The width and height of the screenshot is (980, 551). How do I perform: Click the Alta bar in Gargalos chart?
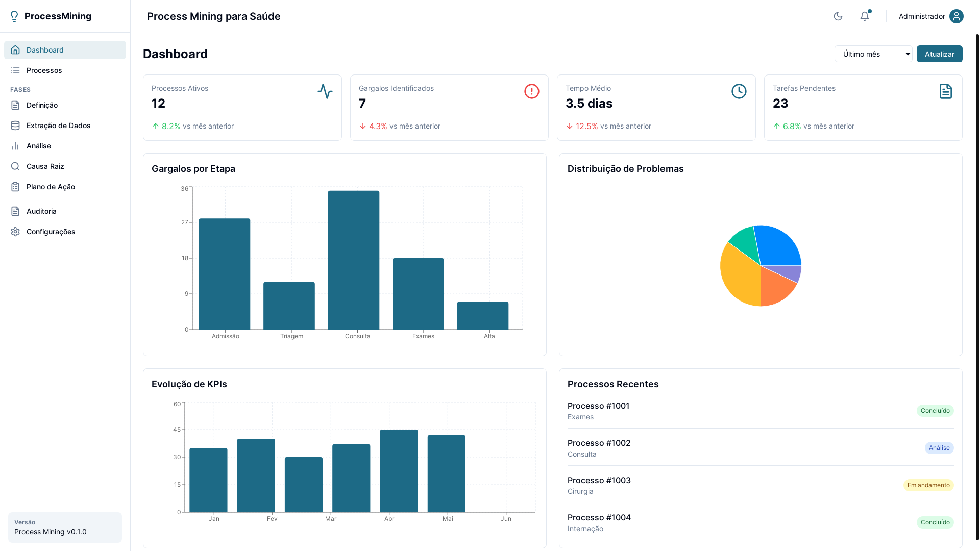(483, 316)
